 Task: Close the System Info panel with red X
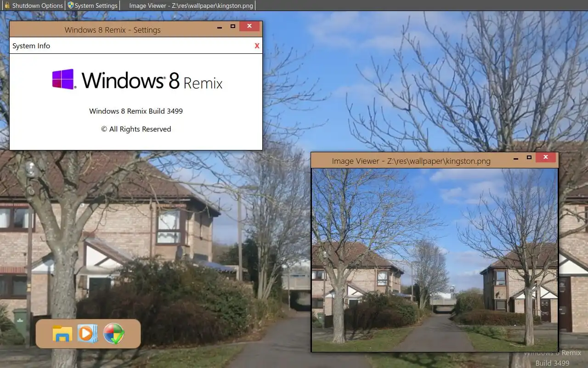[257, 46]
